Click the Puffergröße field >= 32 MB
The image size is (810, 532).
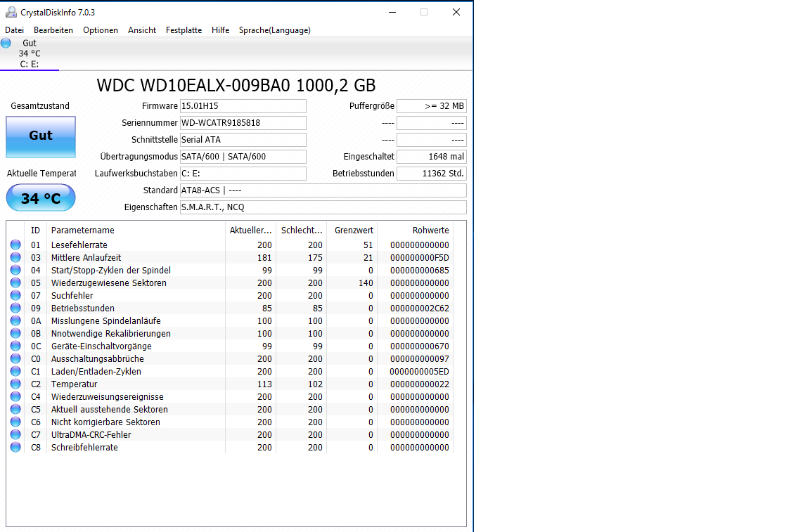pyautogui.click(x=431, y=106)
